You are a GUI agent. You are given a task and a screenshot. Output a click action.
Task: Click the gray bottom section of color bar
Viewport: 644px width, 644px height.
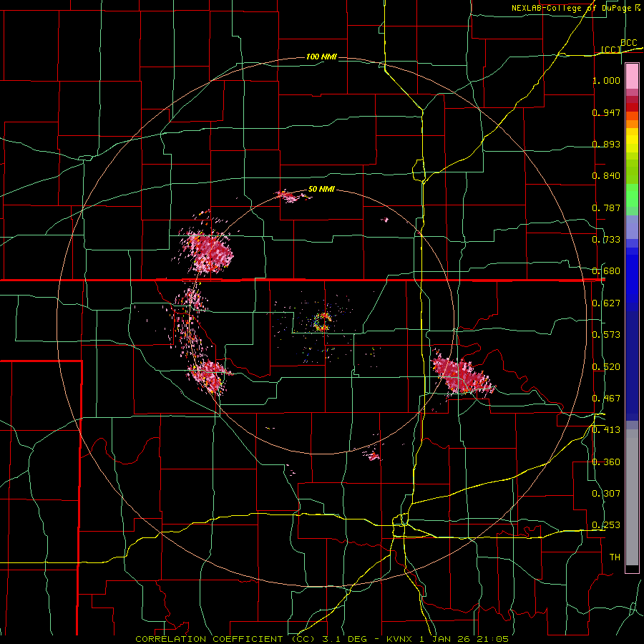click(x=632, y=497)
